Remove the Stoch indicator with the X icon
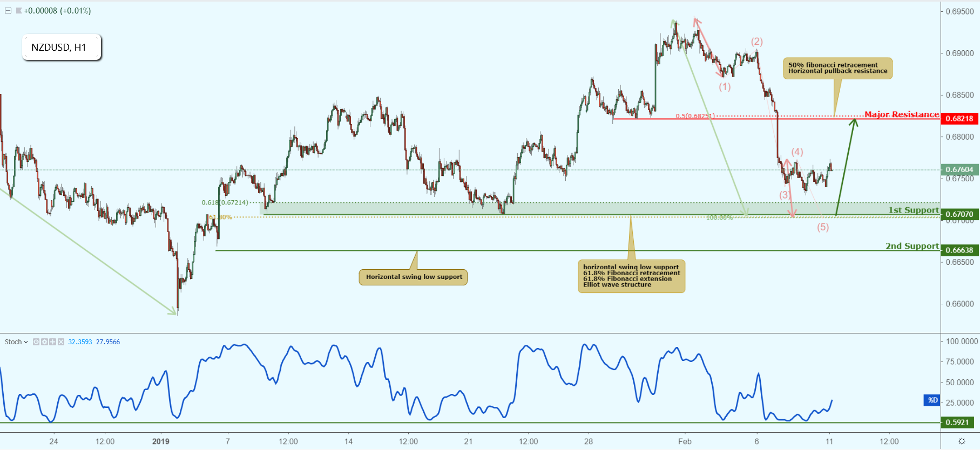The height and width of the screenshot is (450, 980). point(61,342)
